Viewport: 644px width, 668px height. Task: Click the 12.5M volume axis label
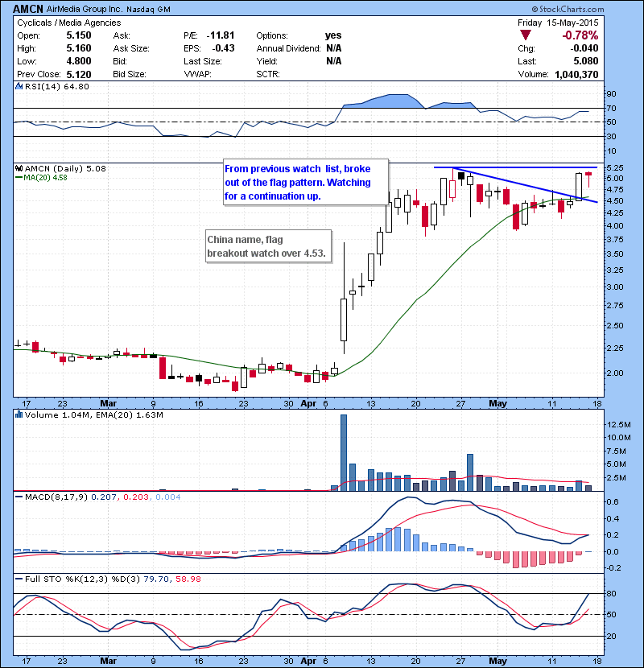coord(619,424)
